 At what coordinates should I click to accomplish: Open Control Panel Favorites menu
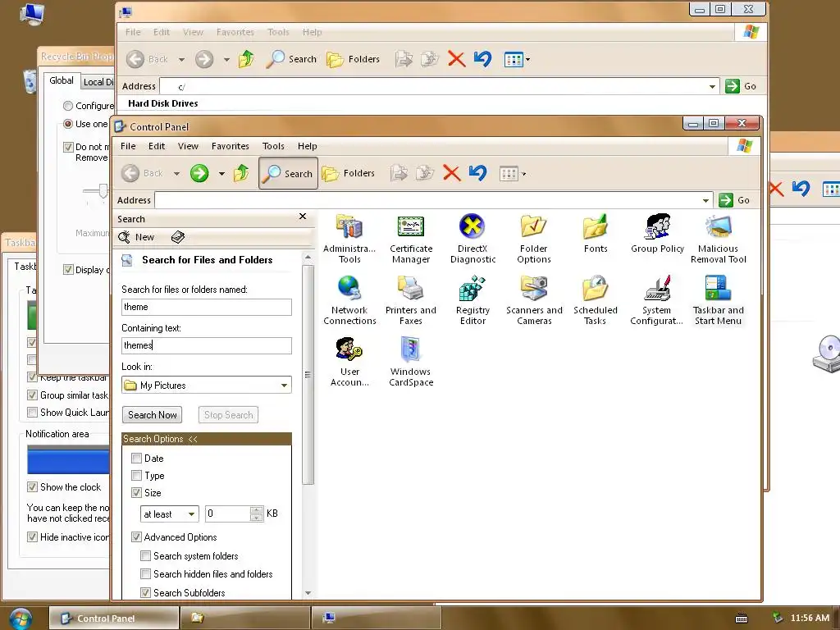(230, 146)
